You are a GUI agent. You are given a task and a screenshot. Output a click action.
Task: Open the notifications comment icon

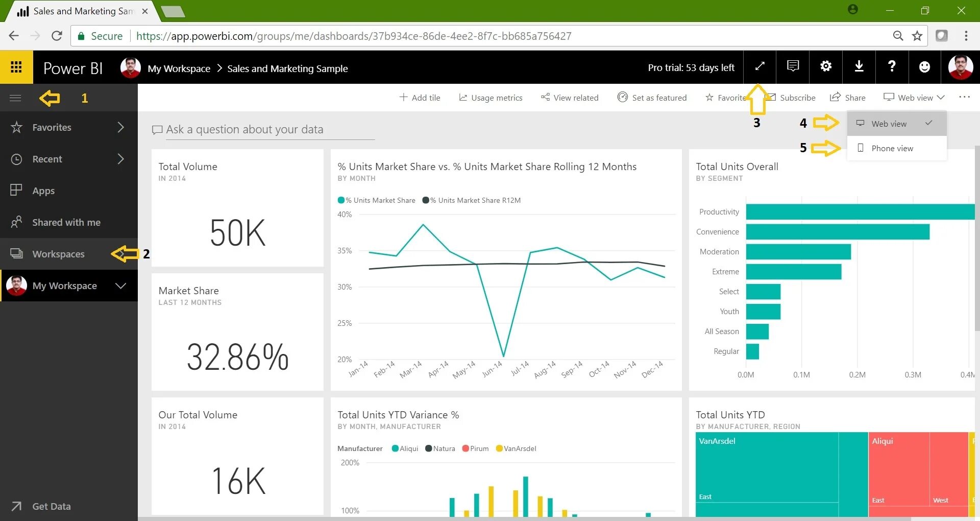click(x=793, y=66)
